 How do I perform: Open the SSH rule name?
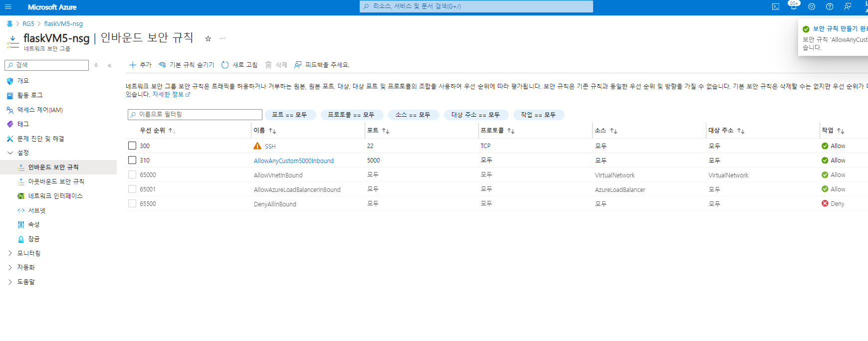tap(270, 146)
